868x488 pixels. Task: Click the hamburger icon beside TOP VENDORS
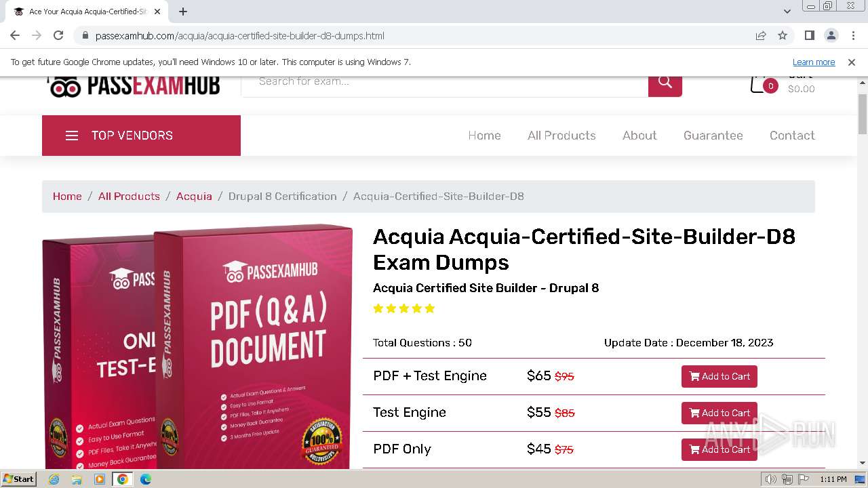click(x=72, y=136)
